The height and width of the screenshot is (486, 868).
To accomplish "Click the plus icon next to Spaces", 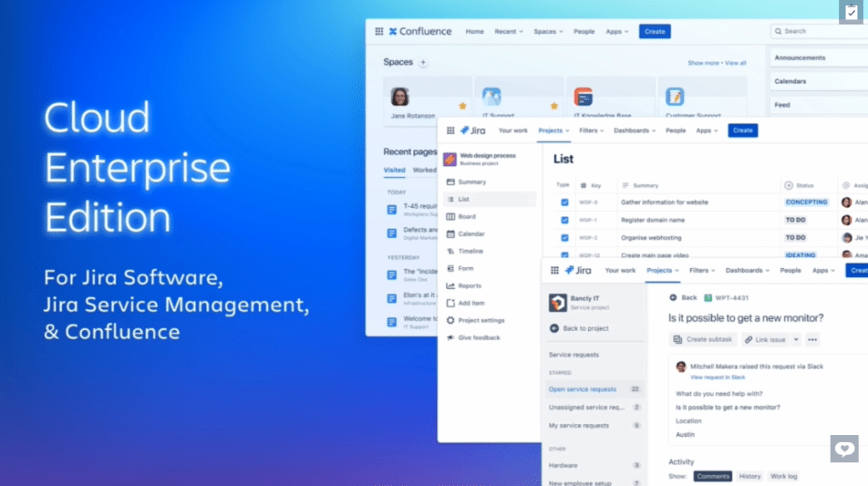I will pyautogui.click(x=423, y=62).
